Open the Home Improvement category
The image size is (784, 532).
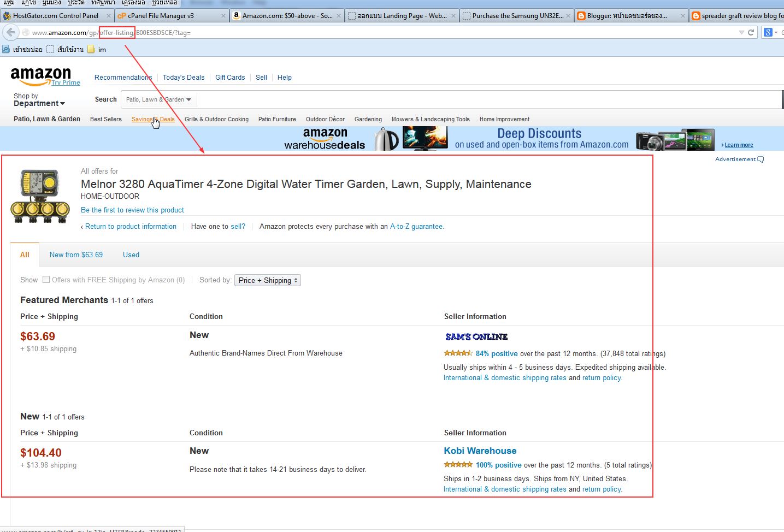pos(504,119)
